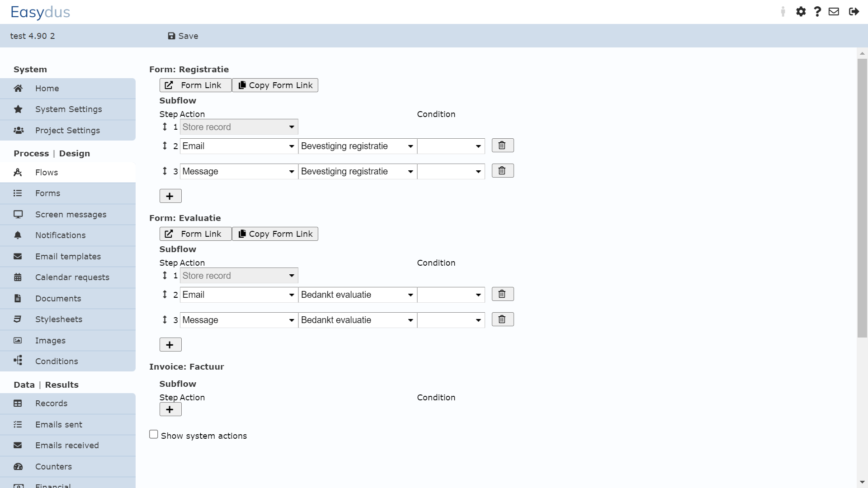Click the Save button

[x=183, y=36]
